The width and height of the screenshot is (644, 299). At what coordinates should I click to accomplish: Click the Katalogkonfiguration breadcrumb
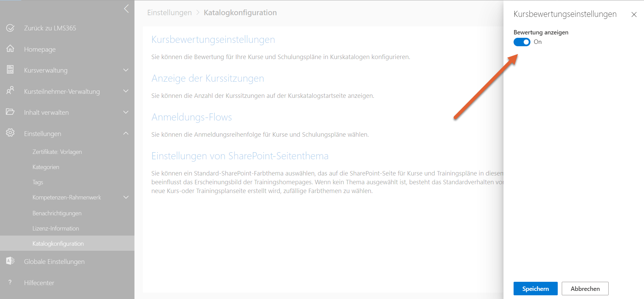pos(240,12)
